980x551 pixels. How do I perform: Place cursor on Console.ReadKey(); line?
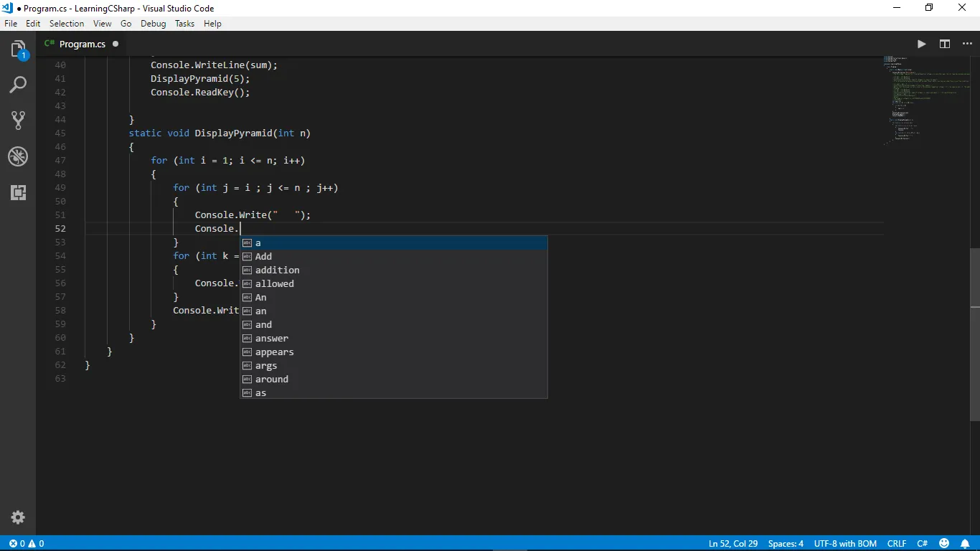click(x=200, y=92)
